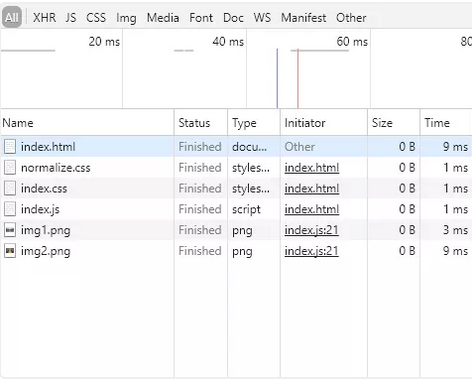Image resolution: width=472 pixels, height=389 pixels.
Task: Sort by the Initiator column header
Action: coord(324,123)
